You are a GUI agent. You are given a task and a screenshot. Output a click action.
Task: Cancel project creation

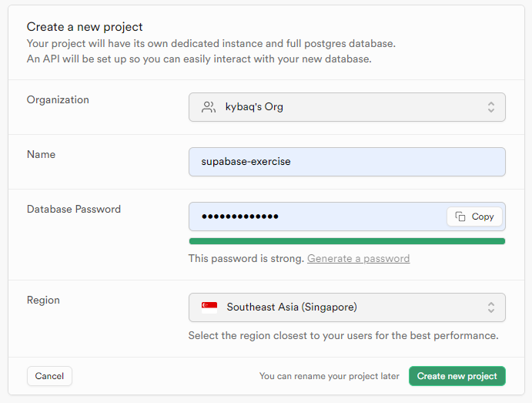tap(49, 376)
